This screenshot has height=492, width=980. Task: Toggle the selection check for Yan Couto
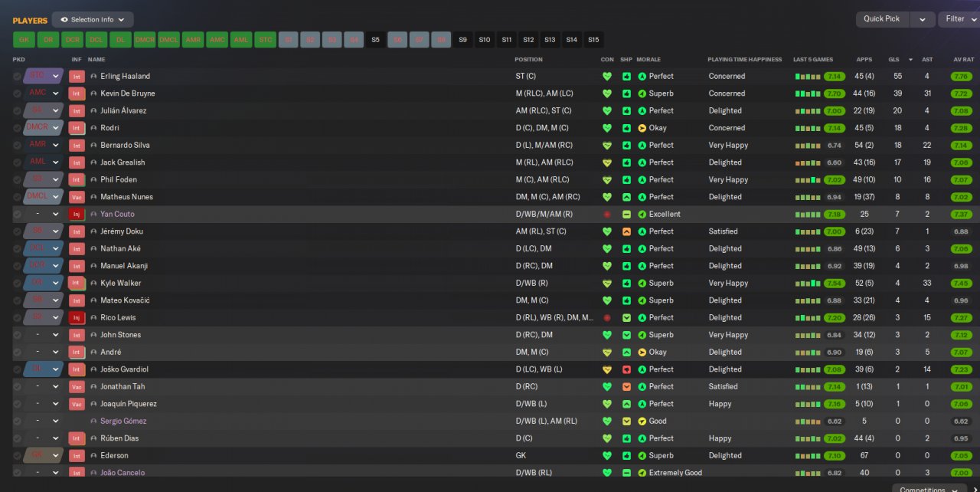coord(17,214)
